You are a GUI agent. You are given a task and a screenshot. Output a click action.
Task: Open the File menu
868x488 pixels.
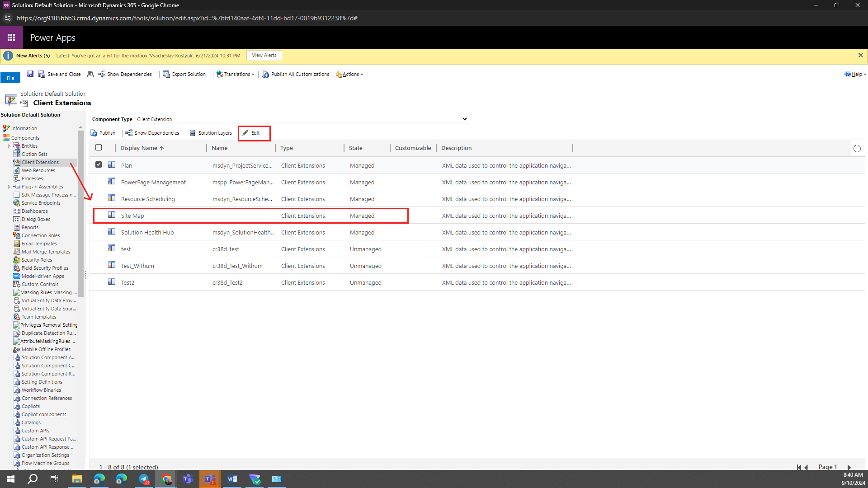(x=10, y=78)
